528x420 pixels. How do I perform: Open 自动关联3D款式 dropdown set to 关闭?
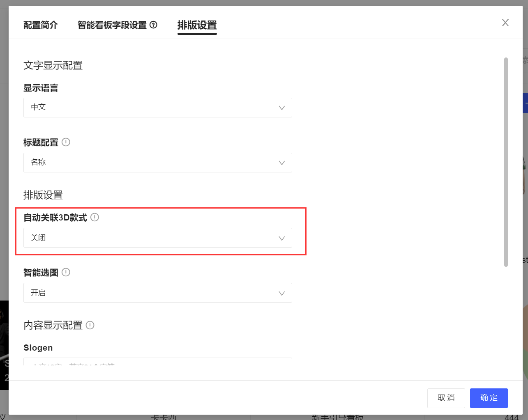[157, 238]
